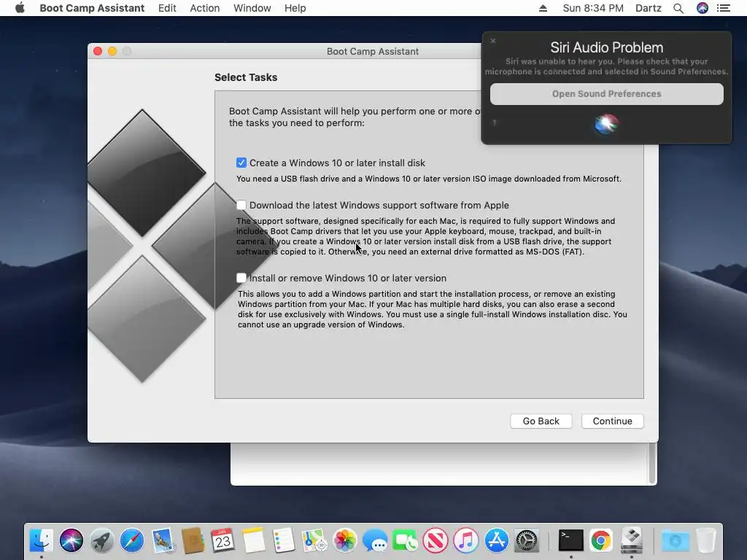Open the Window menu
Viewport: 747px width, 560px height.
[252, 8]
